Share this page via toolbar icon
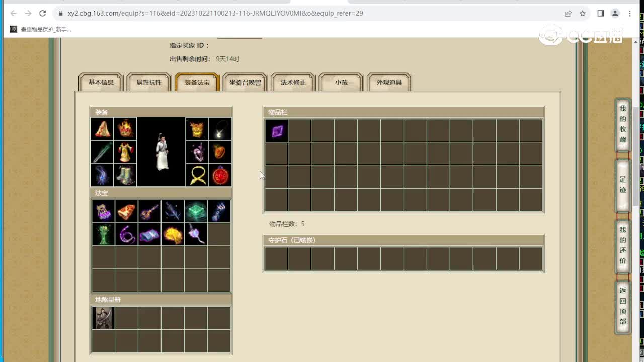This screenshot has width=644, height=362. coord(568,14)
